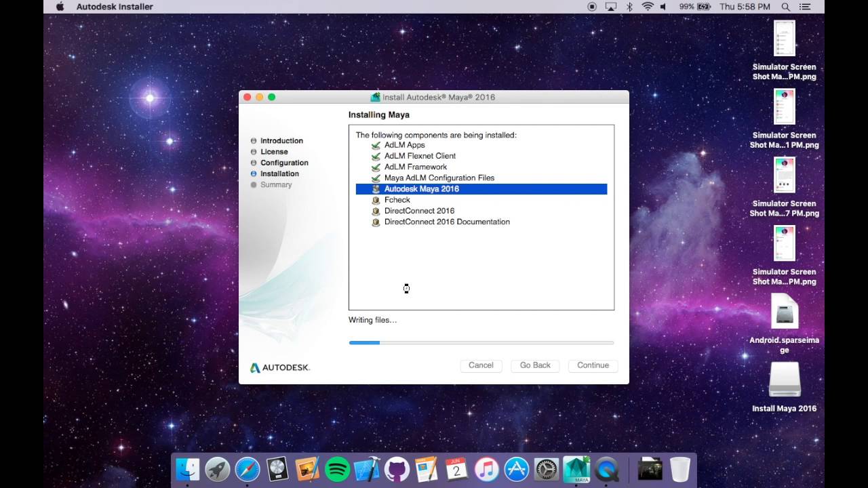The image size is (868, 488).
Task: Open Logic Pro icon in Dock
Action: pyautogui.click(x=277, y=469)
